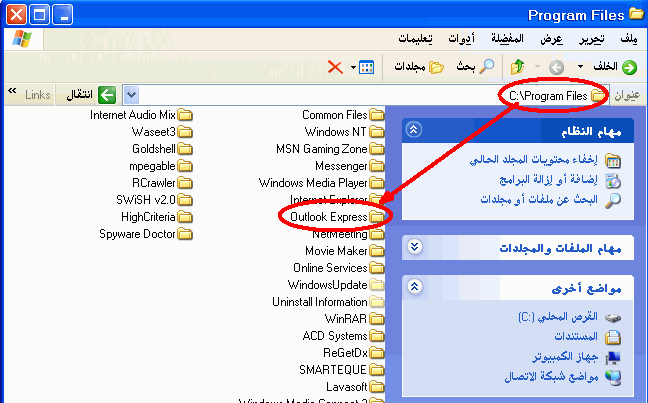Select the mpegable folder
The width and height of the screenshot is (648, 403).
pyautogui.click(x=161, y=166)
